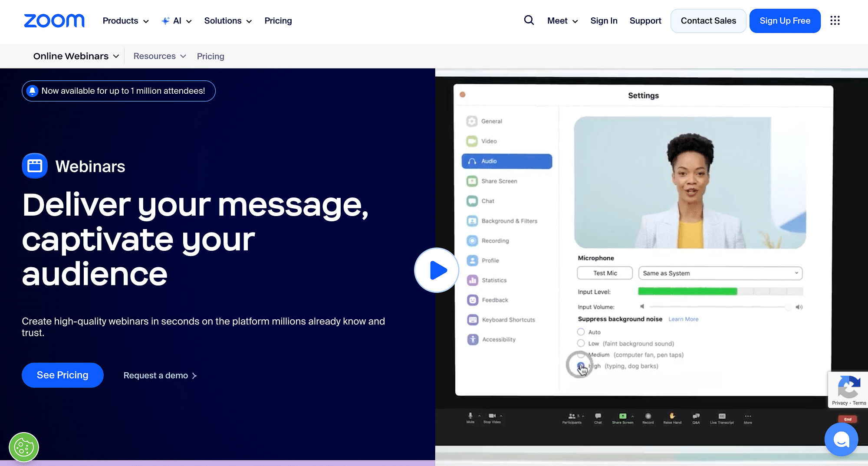
Task: Expand the arrow next to Mute
Action: pyautogui.click(x=480, y=416)
